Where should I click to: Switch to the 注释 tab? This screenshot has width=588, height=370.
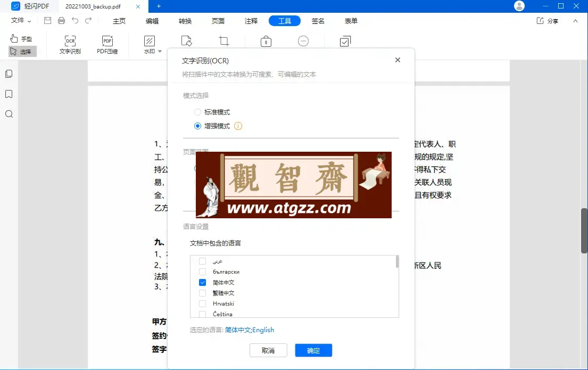(x=251, y=21)
